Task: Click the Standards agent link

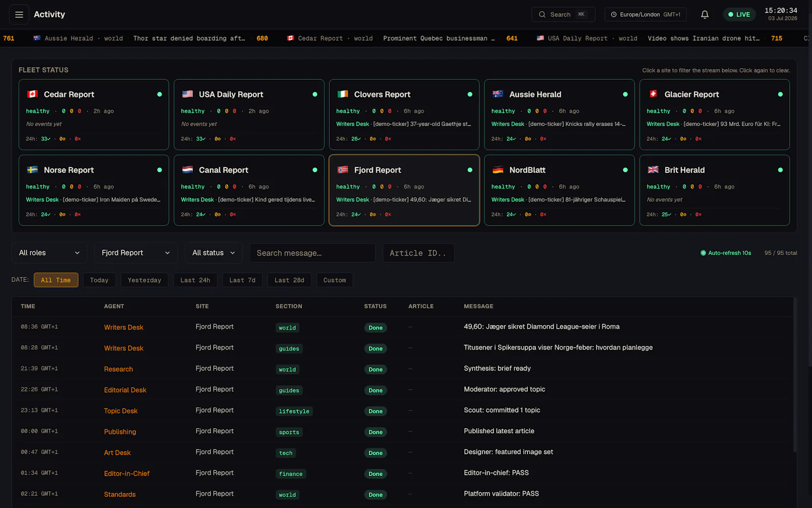Action: click(x=120, y=494)
